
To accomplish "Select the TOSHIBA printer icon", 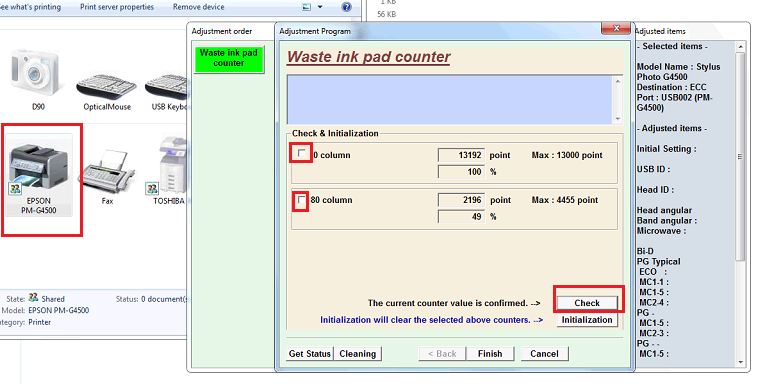I will 168,171.
